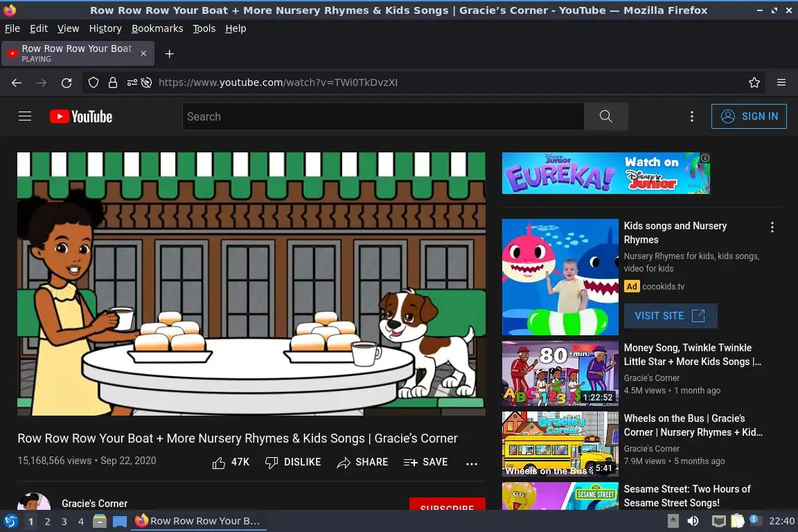
Task: Reload the page with the refresh icon
Action: coord(66,82)
